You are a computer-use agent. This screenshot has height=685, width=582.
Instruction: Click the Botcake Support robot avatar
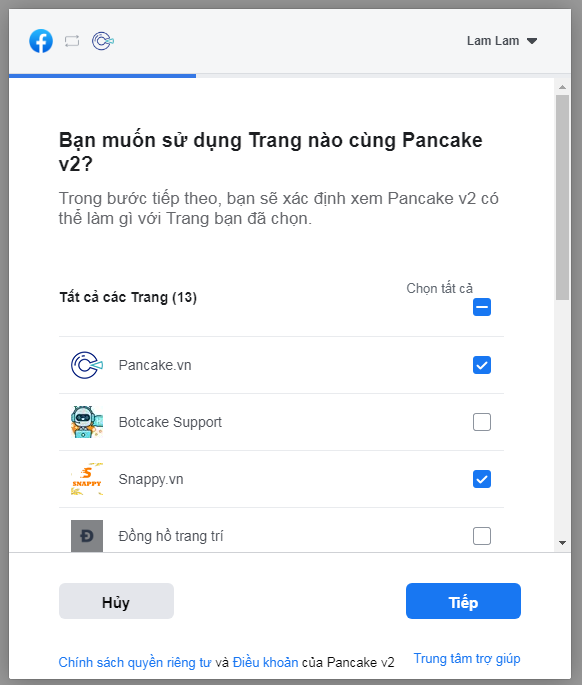coord(87,422)
